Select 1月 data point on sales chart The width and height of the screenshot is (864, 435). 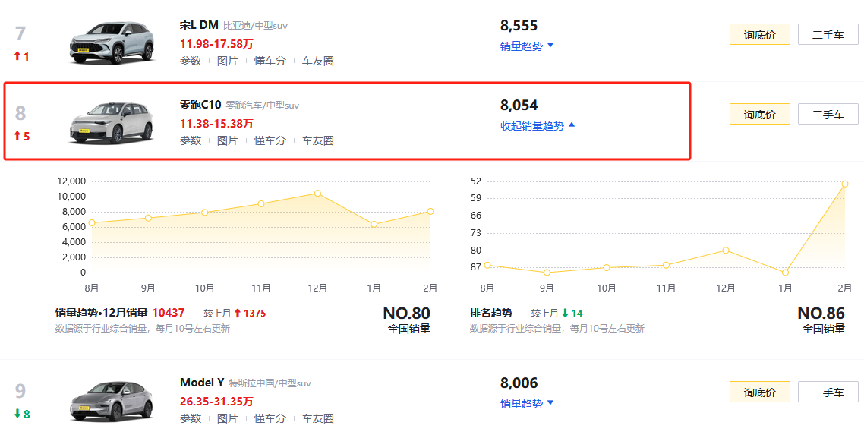[x=374, y=224]
